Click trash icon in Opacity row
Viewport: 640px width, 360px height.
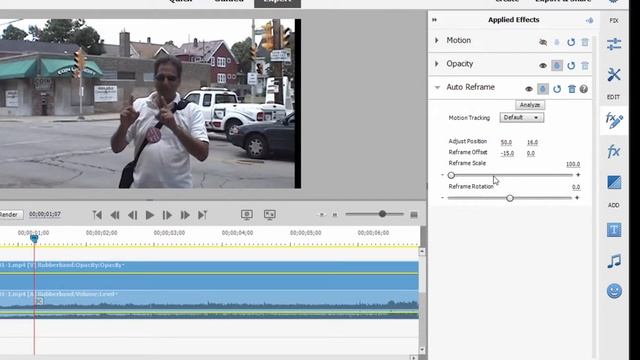click(585, 65)
